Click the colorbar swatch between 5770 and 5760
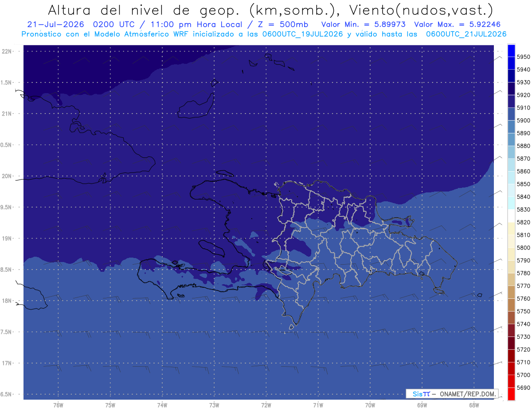The image size is (532, 411). pyautogui.click(x=511, y=292)
